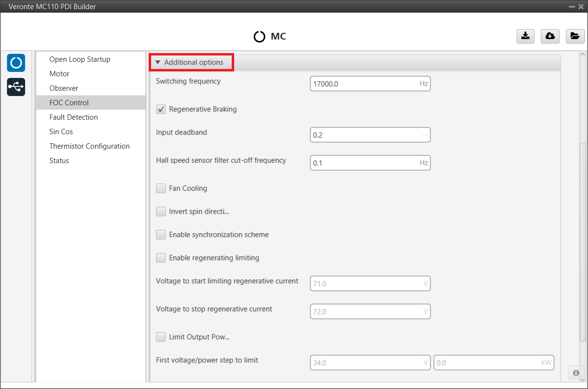Click the MC circular logo in header

point(259,37)
